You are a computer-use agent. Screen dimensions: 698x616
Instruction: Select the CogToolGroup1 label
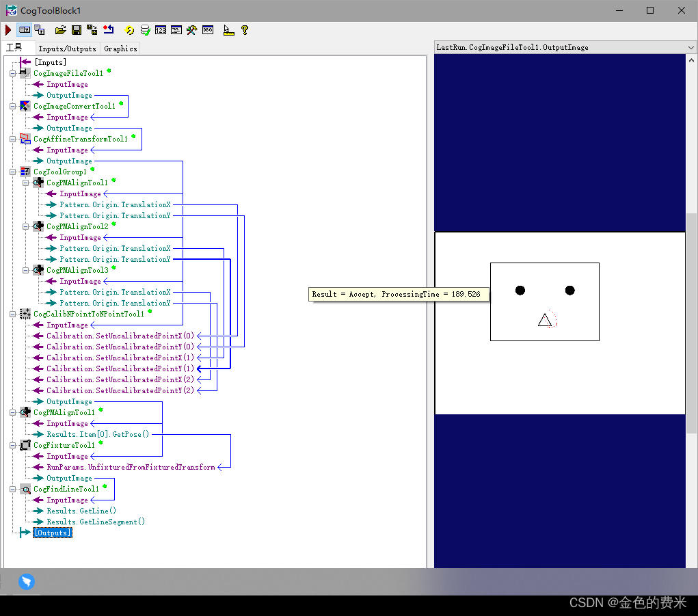60,172
